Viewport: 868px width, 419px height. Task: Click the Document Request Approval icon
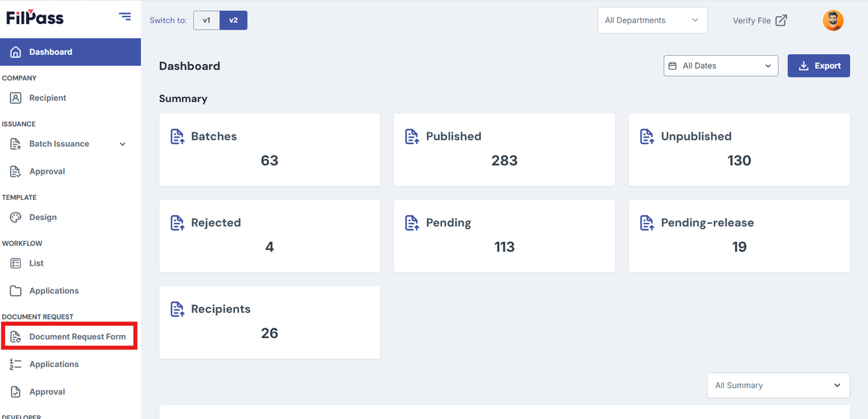click(16, 392)
